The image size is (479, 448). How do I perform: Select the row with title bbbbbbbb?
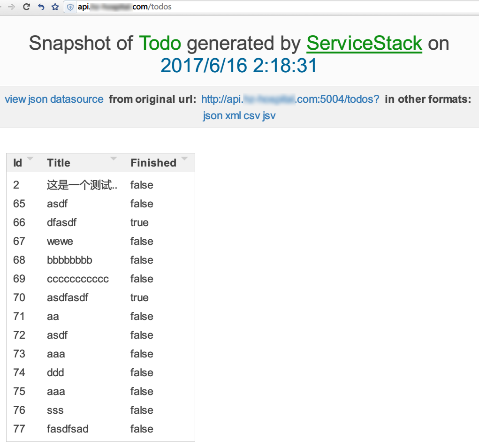(x=100, y=260)
